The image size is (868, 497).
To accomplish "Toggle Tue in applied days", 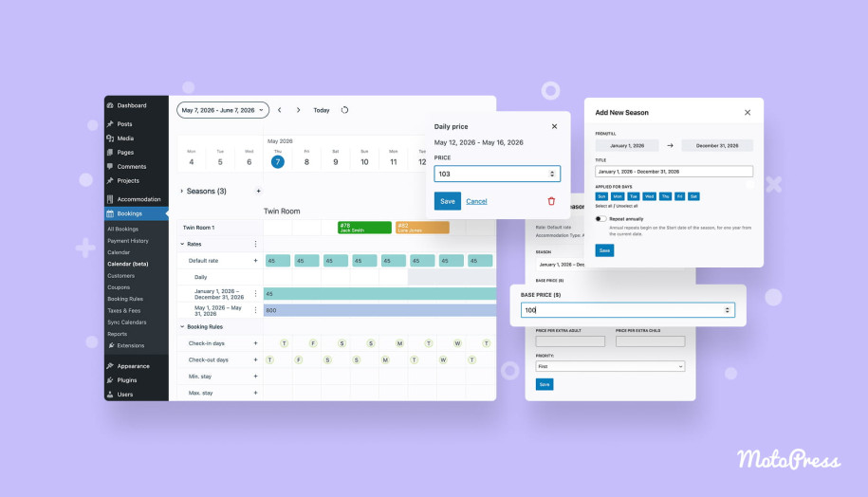I will tap(634, 196).
